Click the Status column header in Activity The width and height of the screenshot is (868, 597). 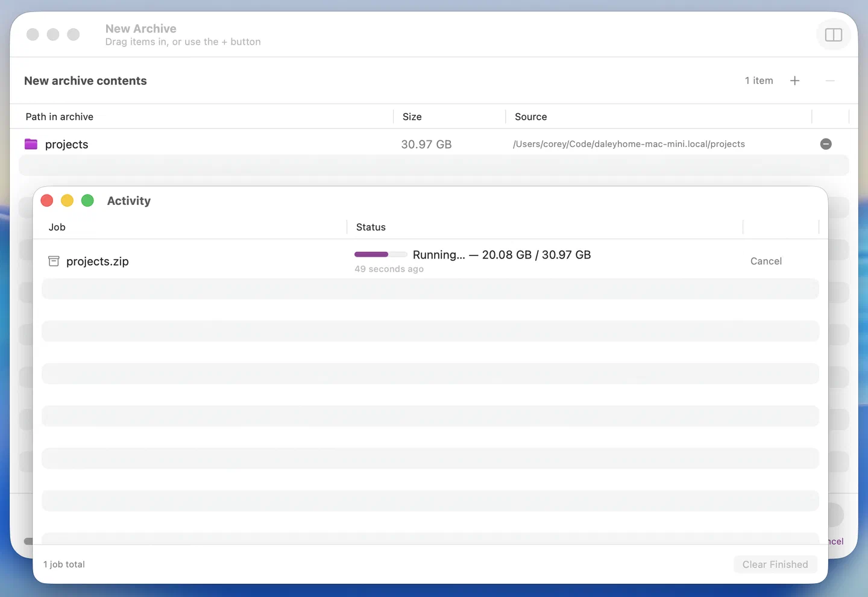(x=371, y=227)
